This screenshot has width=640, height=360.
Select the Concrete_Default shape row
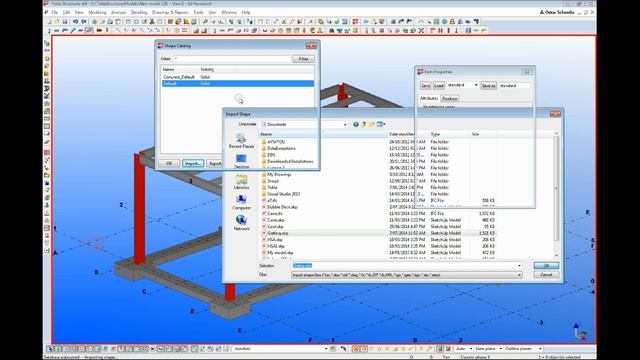coord(238,77)
